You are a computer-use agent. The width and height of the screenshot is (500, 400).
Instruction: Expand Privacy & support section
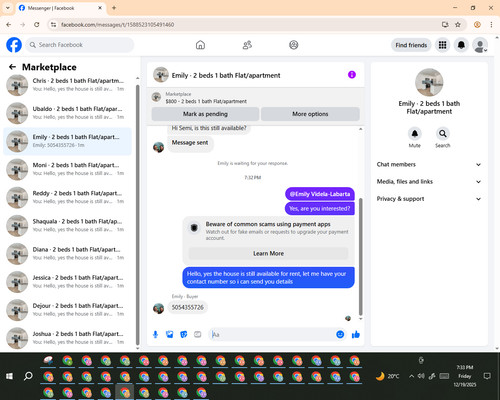pos(429,199)
